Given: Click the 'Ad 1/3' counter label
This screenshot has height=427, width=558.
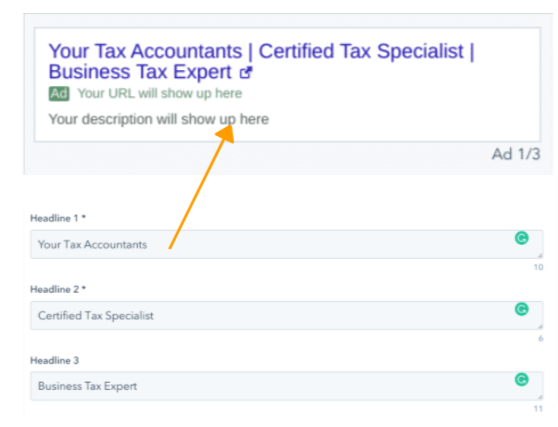Looking at the screenshot, I should tap(516, 154).
